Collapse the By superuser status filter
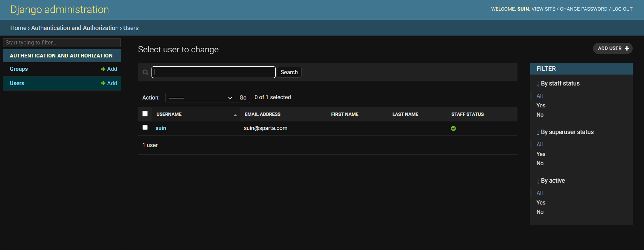This screenshot has width=644, height=250. coord(565,132)
